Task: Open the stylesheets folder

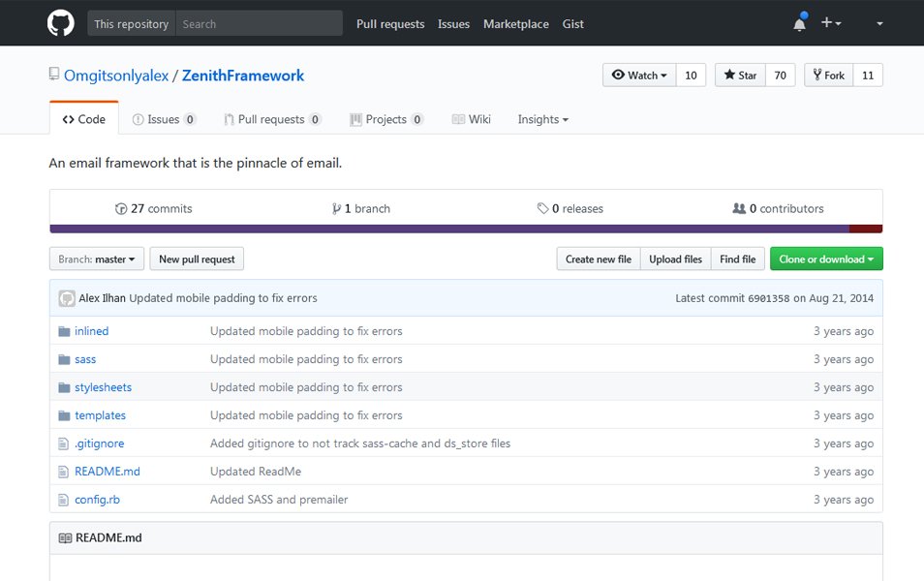Action: point(103,387)
